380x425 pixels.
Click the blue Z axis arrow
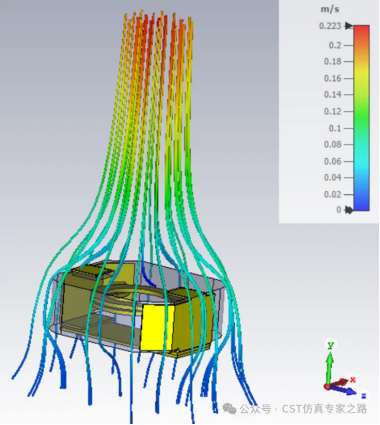coord(345,390)
